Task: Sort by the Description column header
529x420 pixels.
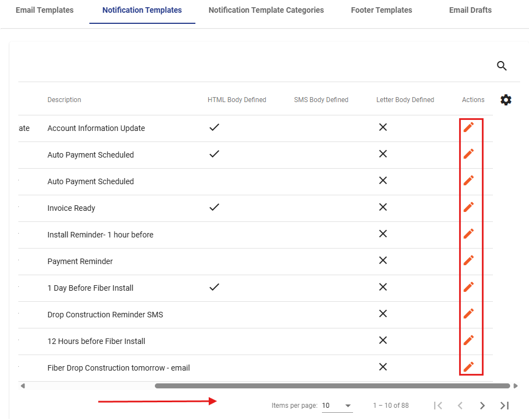Action: (x=64, y=100)
